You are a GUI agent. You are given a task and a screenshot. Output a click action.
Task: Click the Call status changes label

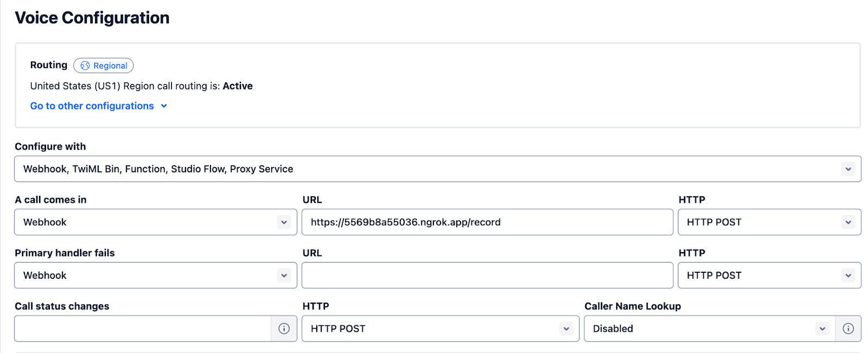[62, 306]
